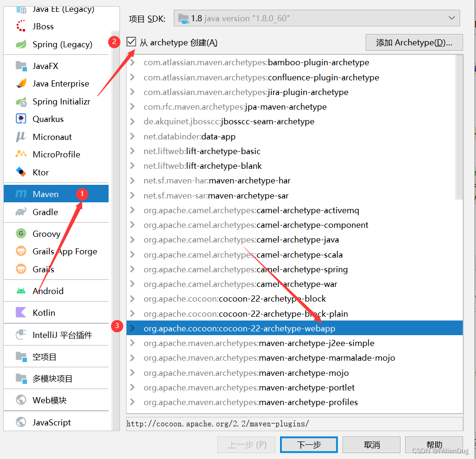Screen dimensions: 476x459
Task: Choose Kotlin in the sidebar
Action: coord(56,312)
